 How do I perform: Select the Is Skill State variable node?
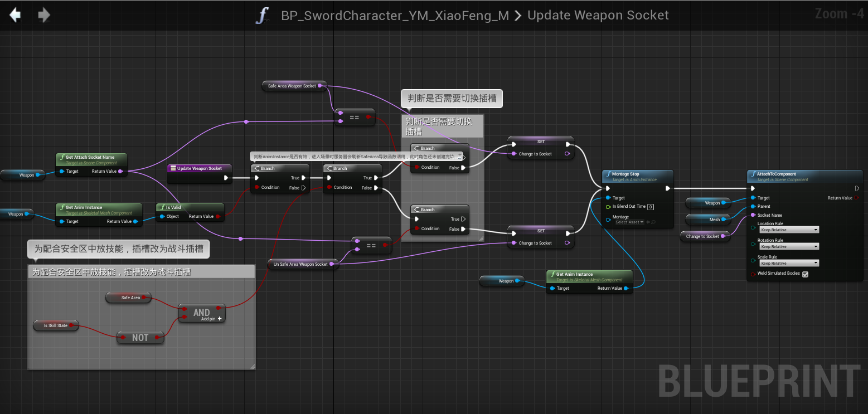pos(56,325)
